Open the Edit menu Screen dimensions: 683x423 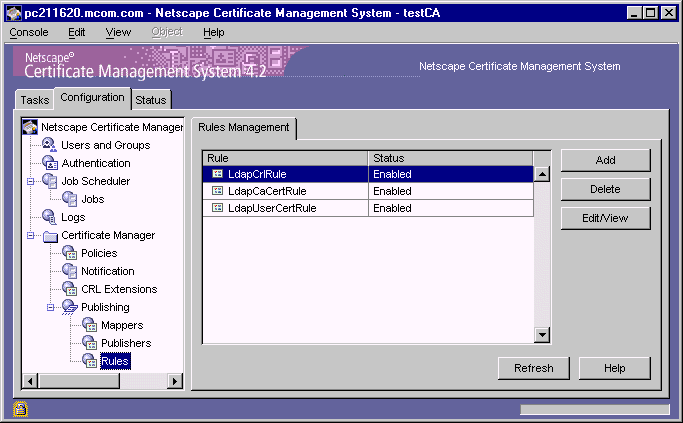click(x=77, y=32)
